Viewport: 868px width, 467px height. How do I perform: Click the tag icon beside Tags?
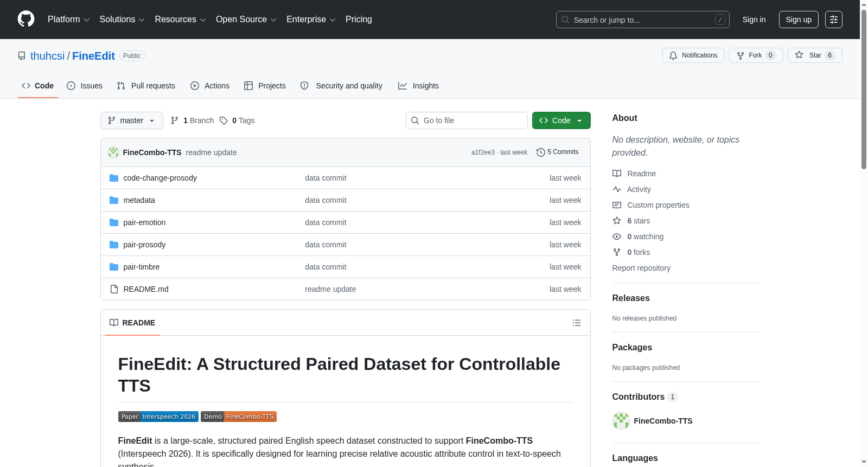click(x=224, y=120)
